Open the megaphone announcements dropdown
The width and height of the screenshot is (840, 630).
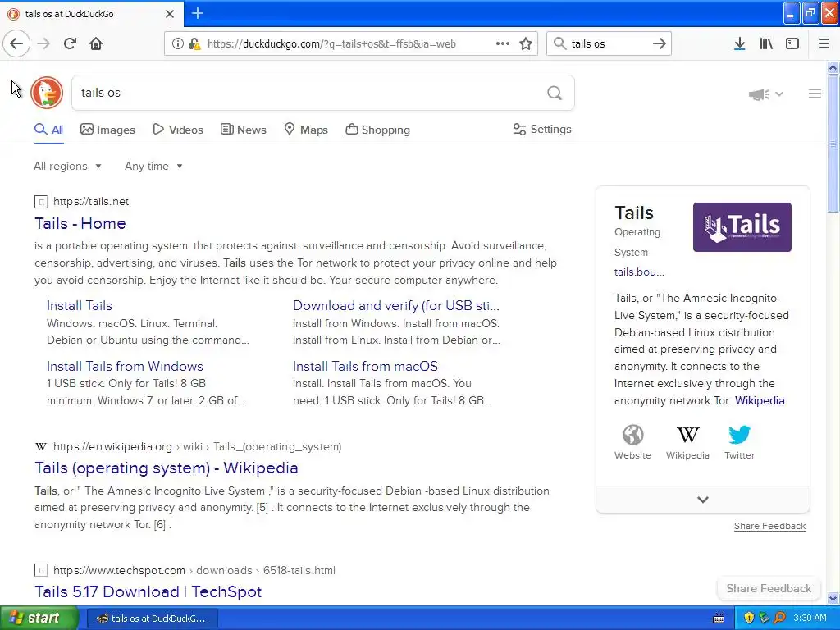tap(766, 94)
